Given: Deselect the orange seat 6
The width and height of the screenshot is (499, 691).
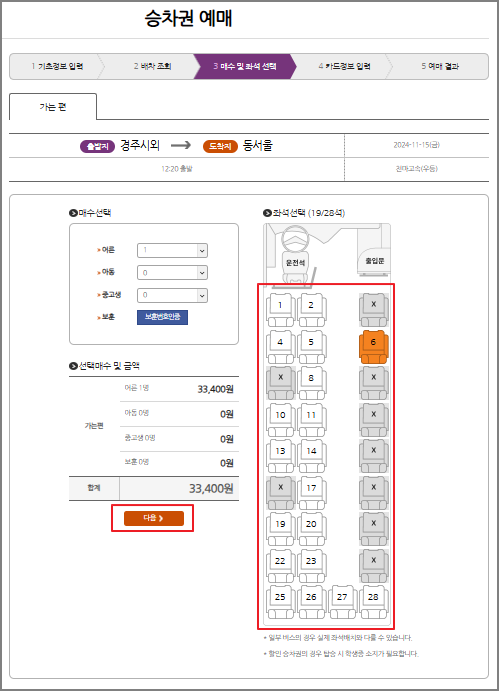Looking at the screenshot, I should tap(374, 346).
